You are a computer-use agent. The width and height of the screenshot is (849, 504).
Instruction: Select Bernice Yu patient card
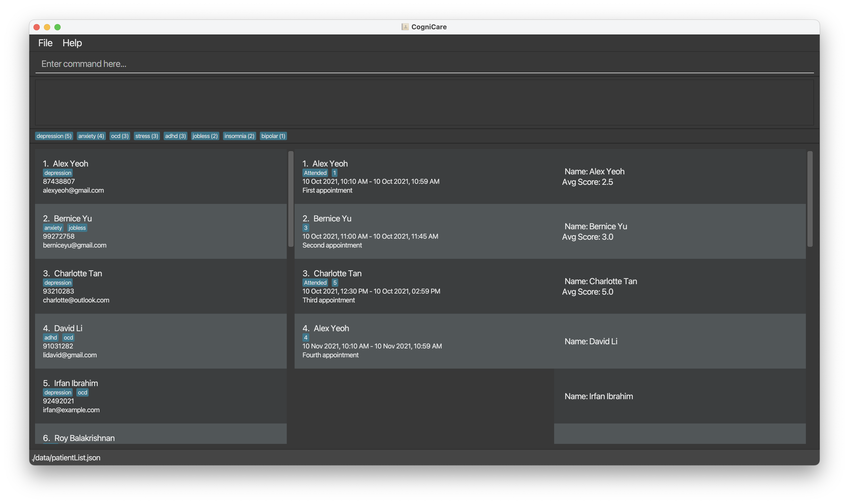click(160, 232)
